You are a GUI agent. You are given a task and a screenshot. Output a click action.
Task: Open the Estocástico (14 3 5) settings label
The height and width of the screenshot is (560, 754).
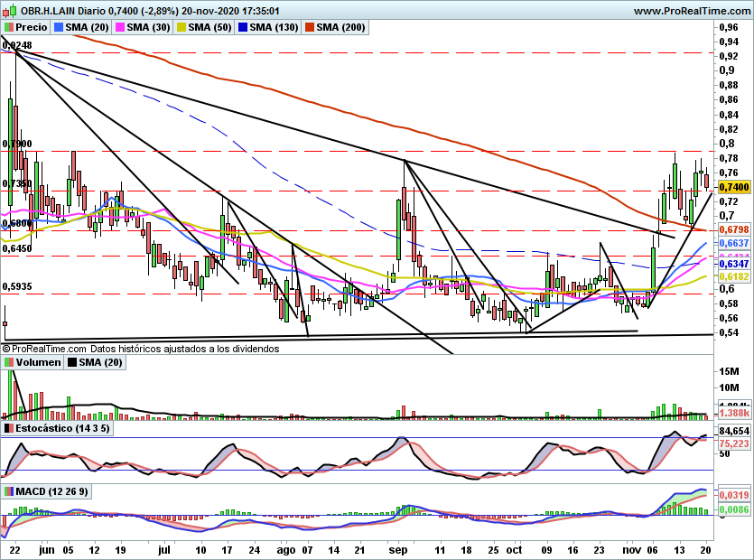click(x=62, y=428)
